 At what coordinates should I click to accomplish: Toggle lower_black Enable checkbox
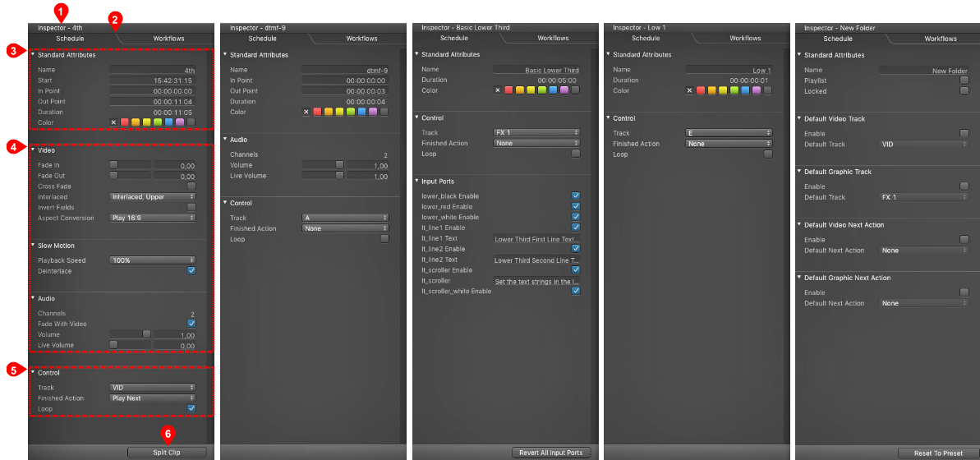(576, 195)
